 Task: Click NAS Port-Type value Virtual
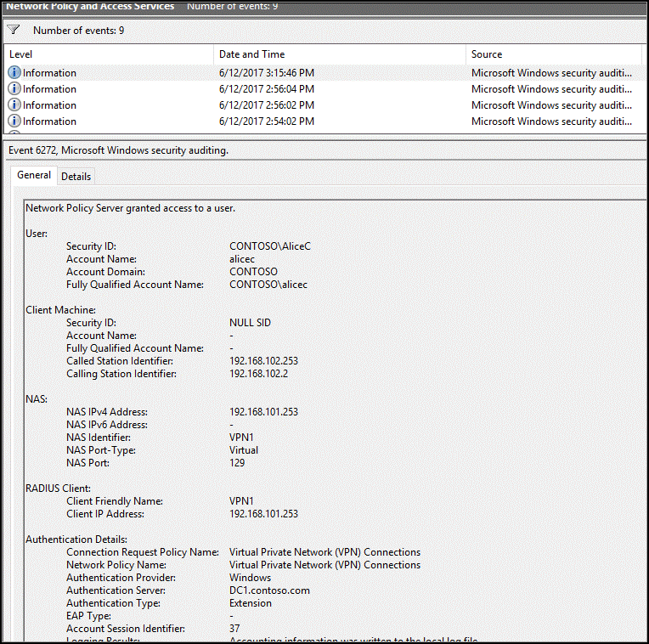tap(244, 450)
